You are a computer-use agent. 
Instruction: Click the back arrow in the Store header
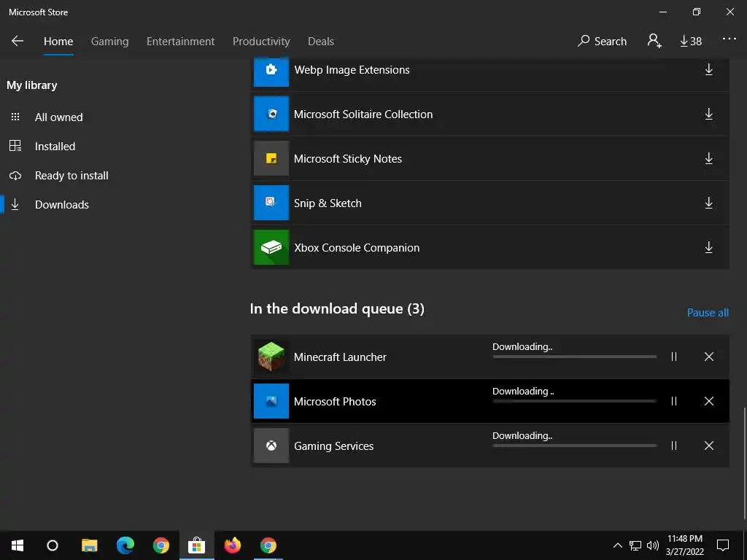click(18, 41)
